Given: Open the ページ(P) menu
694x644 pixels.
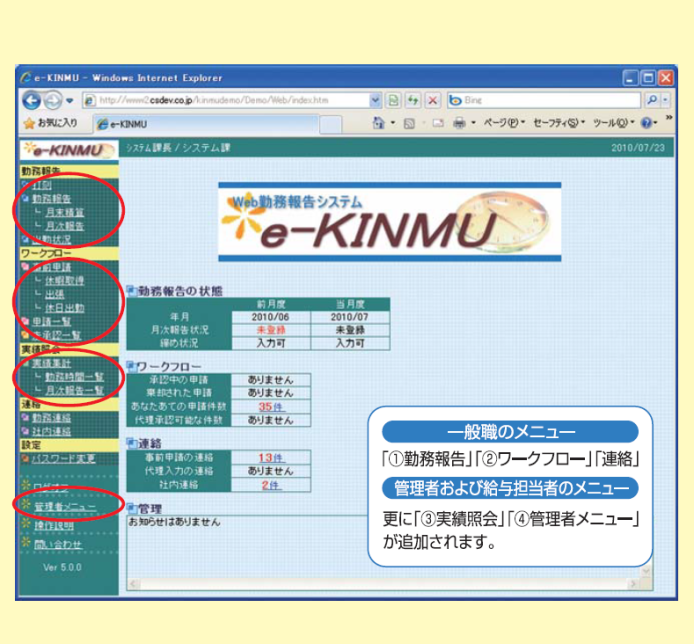Looking at the screenshot, I should [504, 123].
